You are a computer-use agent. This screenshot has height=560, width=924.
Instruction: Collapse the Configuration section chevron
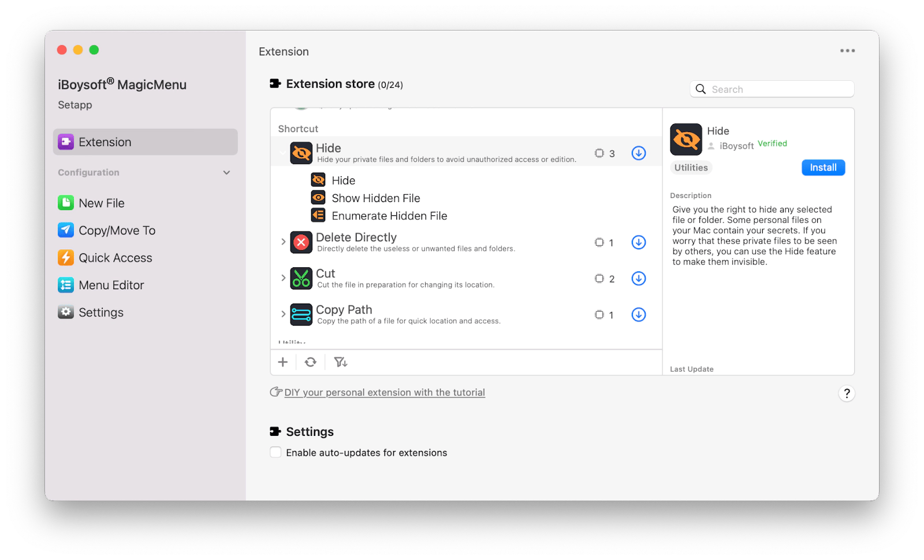(x=226, y=173)
